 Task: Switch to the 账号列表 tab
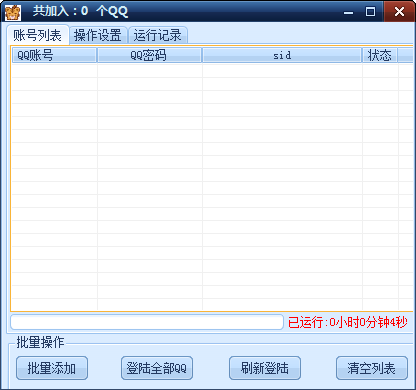(38, 35)
